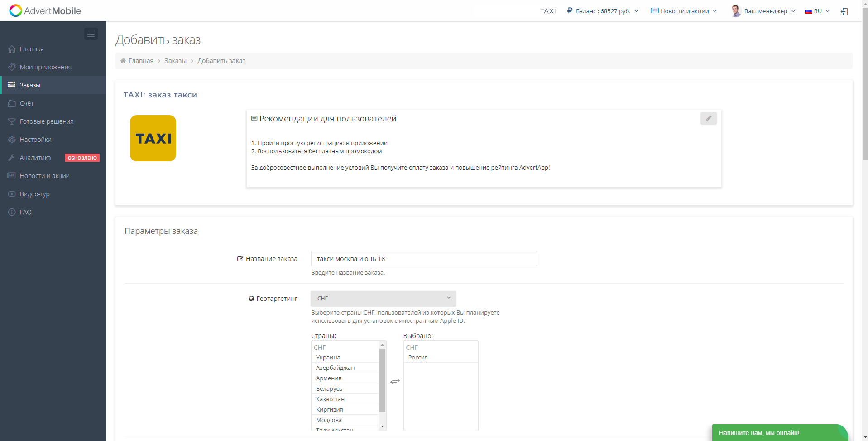Click the Заказы breadcrumb link

175,61
